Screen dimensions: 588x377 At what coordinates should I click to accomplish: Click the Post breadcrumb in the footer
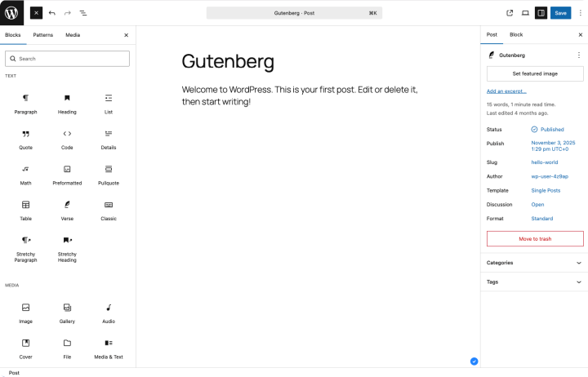[14, 372]
